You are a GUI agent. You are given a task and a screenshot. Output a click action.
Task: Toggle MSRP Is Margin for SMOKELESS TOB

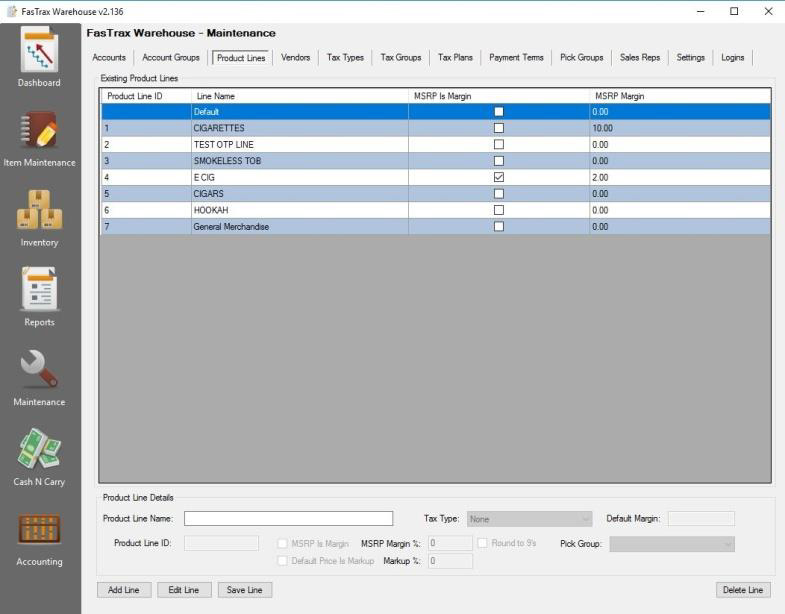[x=499, y=161]
